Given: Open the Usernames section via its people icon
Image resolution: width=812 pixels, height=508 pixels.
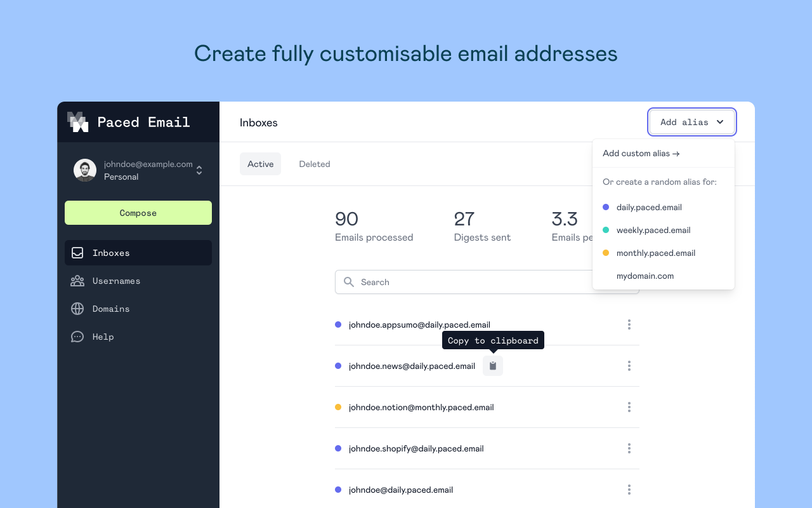Looking at the screenshot, I should (77, 281).
